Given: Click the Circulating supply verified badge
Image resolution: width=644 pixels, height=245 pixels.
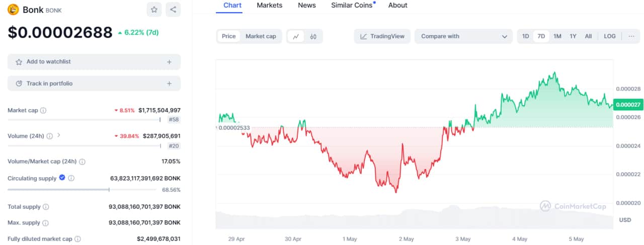Looking at the screenshot, I should [62, 178].
